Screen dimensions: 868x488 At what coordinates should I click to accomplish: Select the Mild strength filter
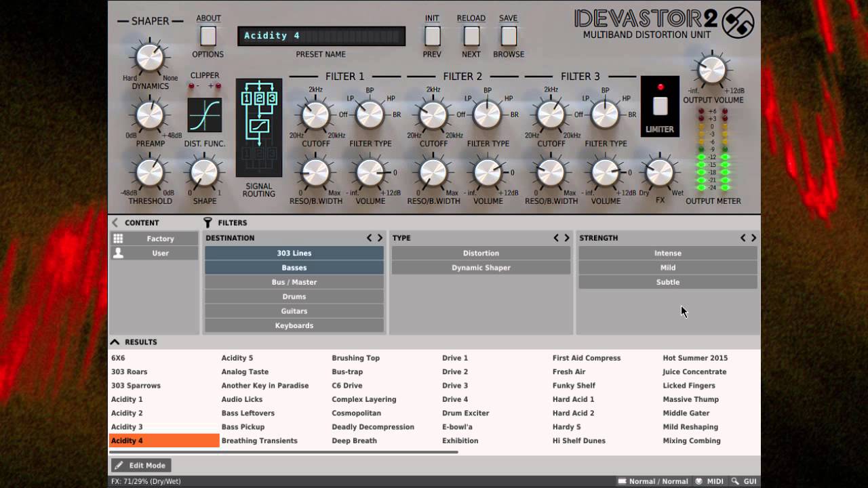668,268
